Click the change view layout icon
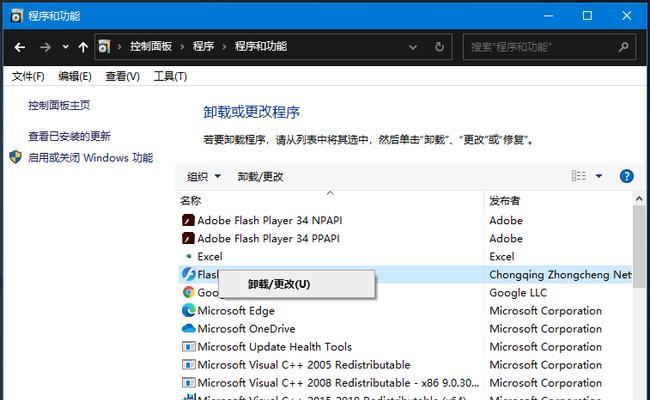This screenshot has width=650, height=400. [x=579, y=176]
